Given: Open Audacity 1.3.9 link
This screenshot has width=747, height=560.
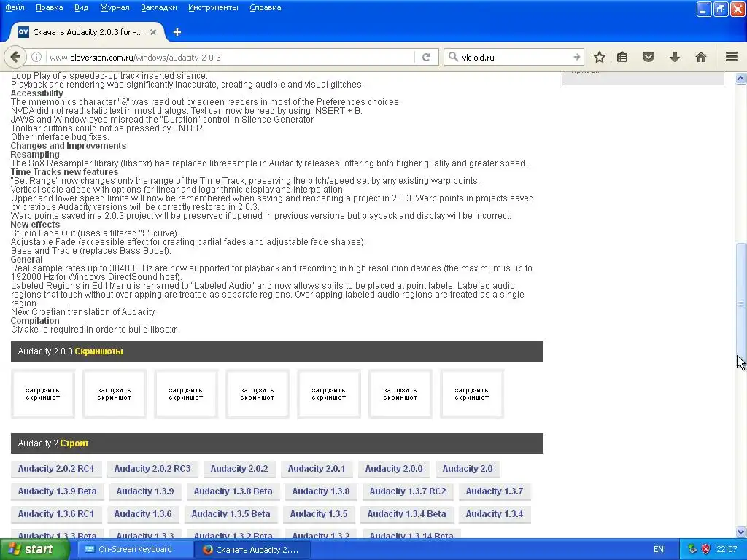Looking at the screenshot, I should click(x=145, y=491).
